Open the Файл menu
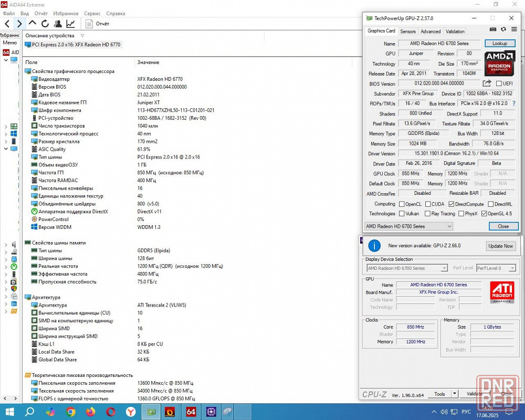This screenshot has width=525, height=420. pyautogui.click(x=9, y=14)
